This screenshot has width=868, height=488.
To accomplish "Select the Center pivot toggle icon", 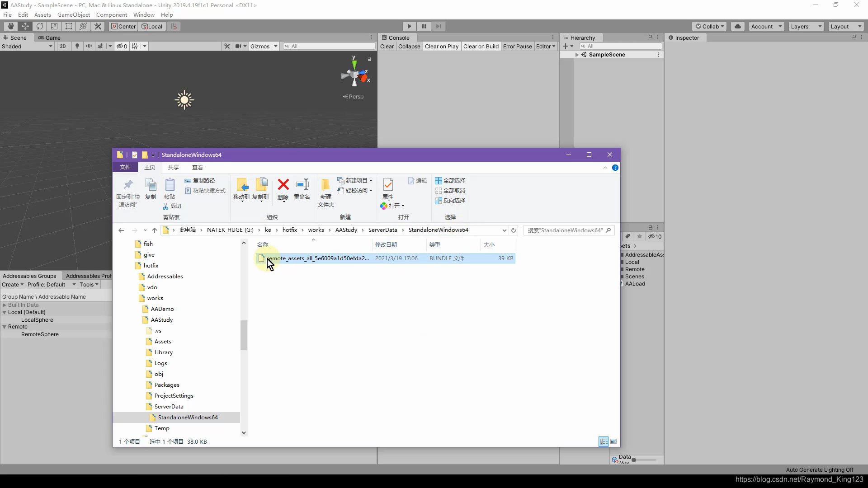I will pyautogui.click(x=123, y=26).
